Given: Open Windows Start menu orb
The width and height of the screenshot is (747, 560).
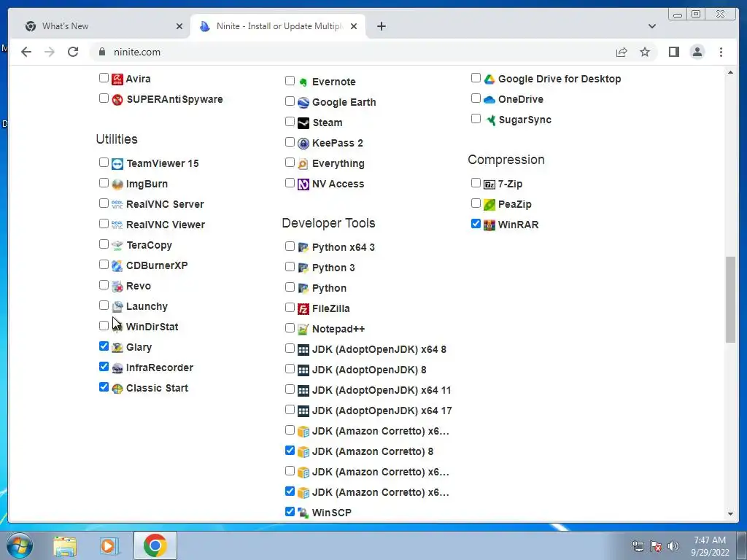Looking at the screenshot, I should (x=20, y=545).
